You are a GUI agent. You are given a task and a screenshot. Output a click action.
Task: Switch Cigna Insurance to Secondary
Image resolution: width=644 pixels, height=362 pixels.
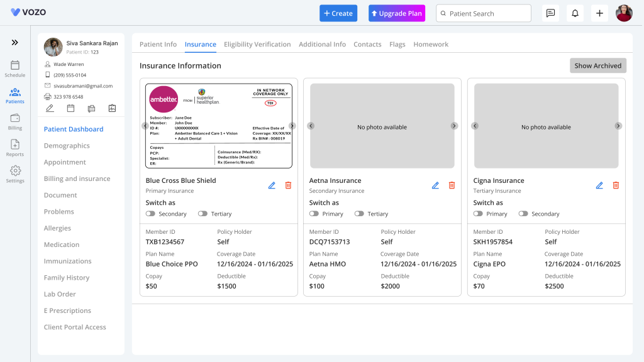[523, 214]
